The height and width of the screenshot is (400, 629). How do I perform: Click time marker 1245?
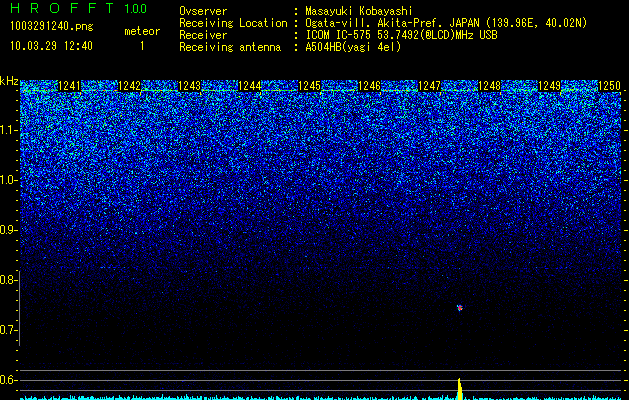tap(309, 86)
